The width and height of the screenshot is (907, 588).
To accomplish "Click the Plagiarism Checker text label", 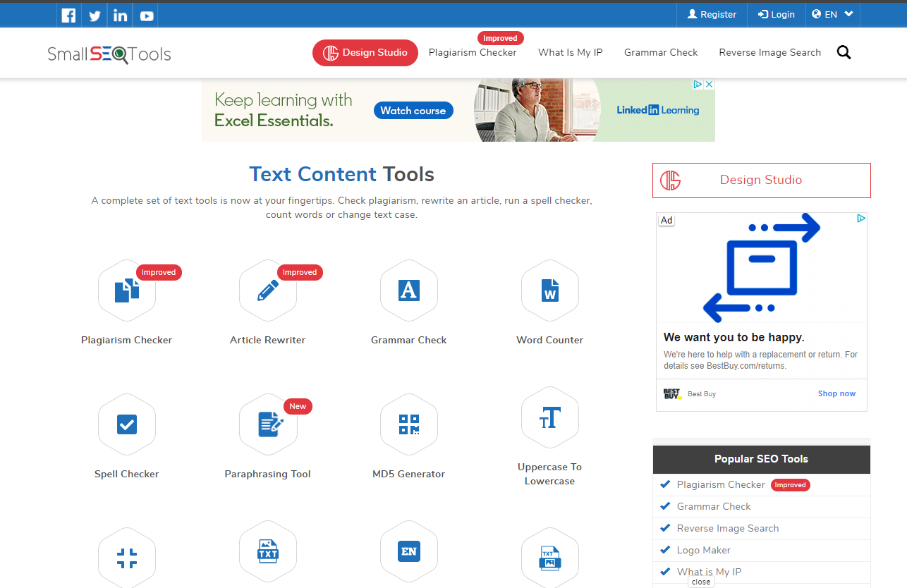I will pos(127,340).
